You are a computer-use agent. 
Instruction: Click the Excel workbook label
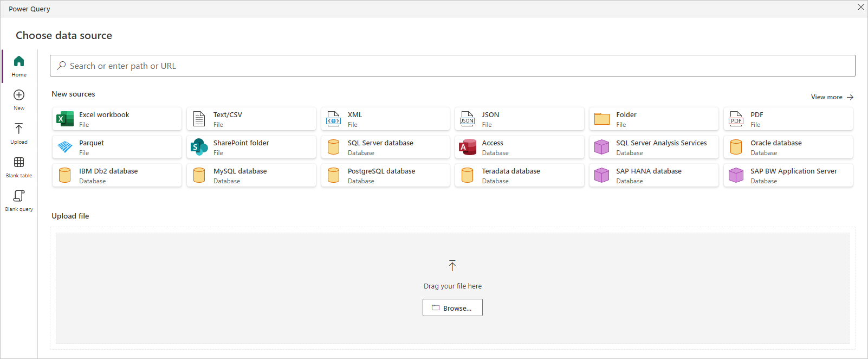[x=104, y=114]
